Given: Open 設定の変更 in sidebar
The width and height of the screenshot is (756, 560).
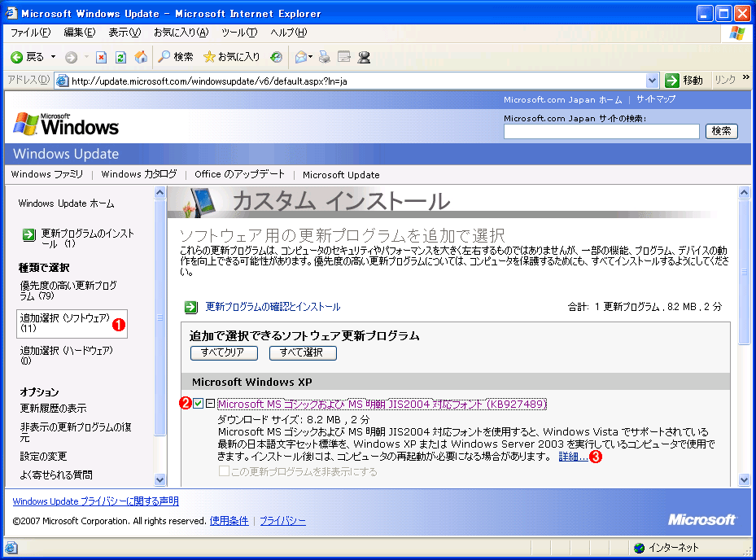Looking at the screenshot, I should click(43, 457).
